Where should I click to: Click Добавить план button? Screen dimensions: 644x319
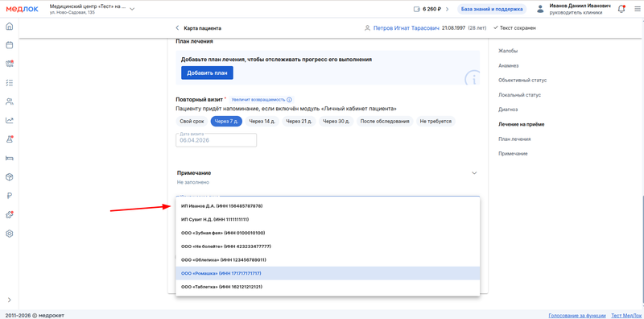point(207,72)
